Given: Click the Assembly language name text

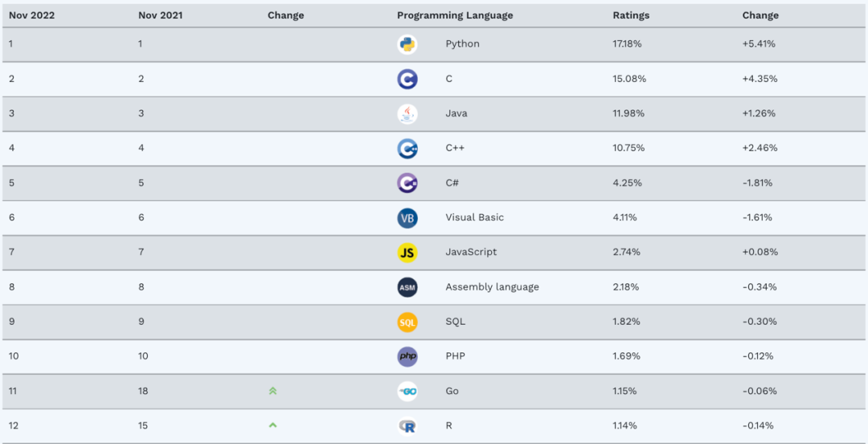Looking at the screenshot, I should 492,287.
